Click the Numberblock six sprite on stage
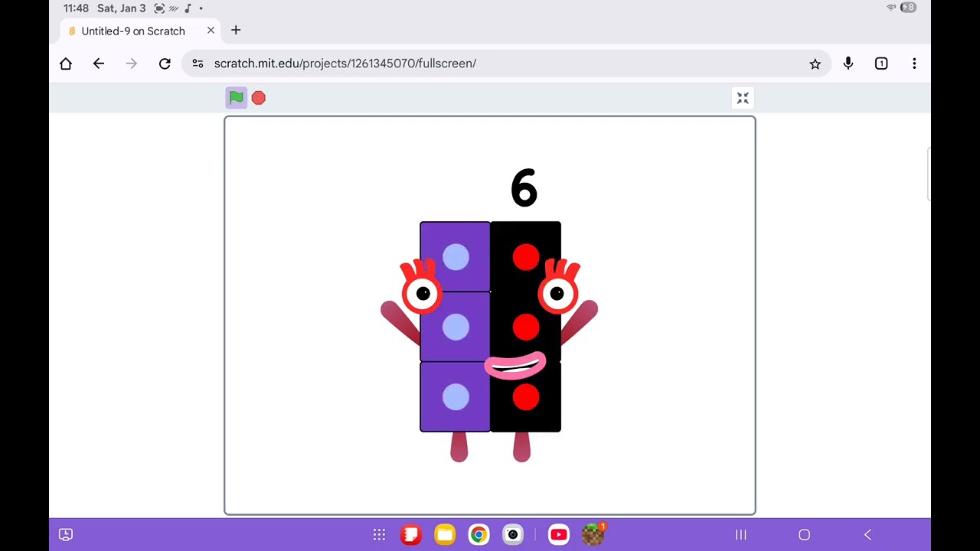This screenshot has width=980, height=551. coord(490,341)
